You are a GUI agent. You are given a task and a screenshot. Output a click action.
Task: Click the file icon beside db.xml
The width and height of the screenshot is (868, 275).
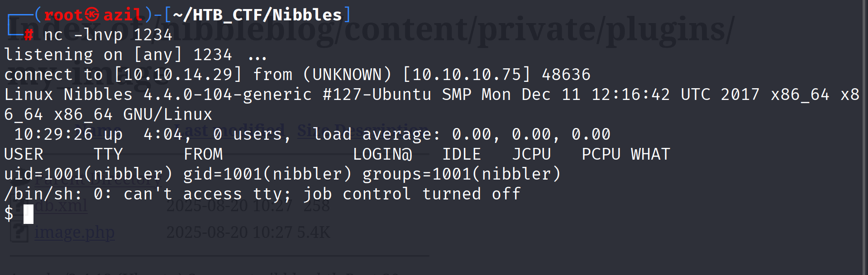19,206
